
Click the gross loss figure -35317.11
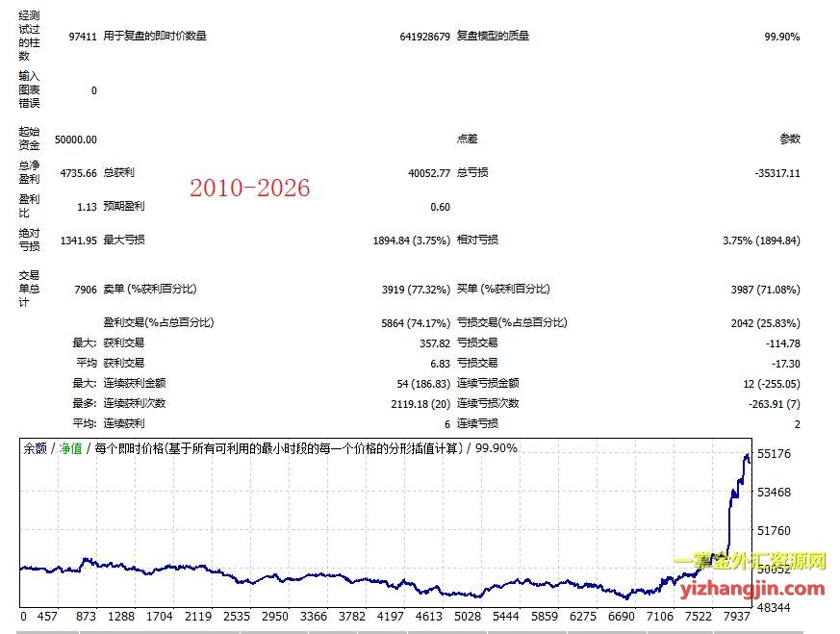point(777,173)
